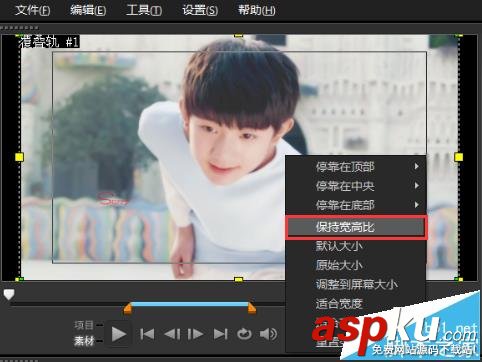
Task: Click the bottom-right green corner handle
Action: click(x=459, y=279)
